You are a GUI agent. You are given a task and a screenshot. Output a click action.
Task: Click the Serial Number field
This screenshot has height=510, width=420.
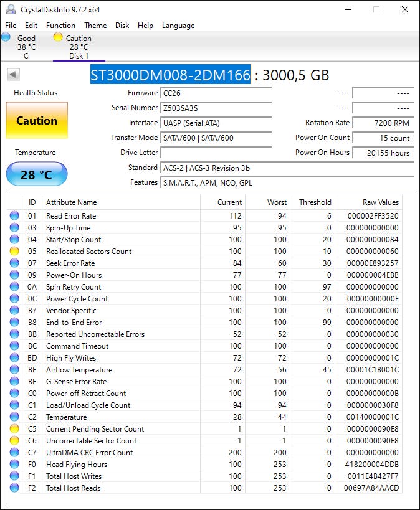pyautogui.click(x=216, y=108)
